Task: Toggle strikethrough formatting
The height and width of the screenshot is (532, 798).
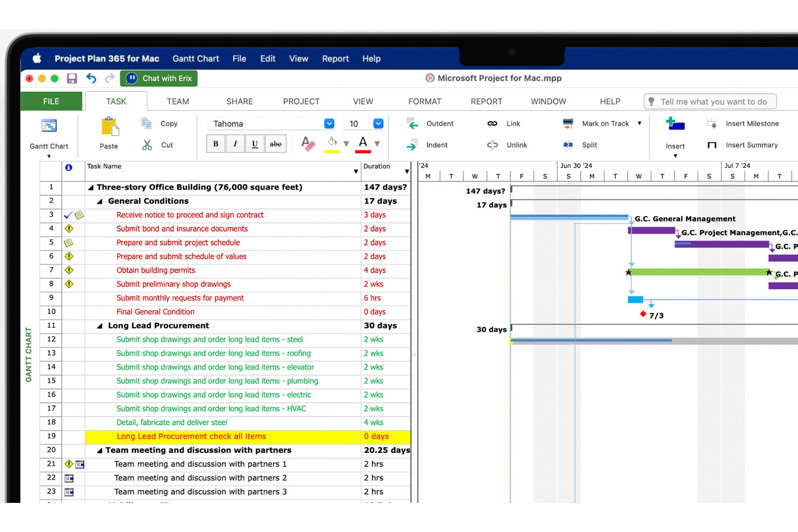Action: pyautogui.click(x=276, y=144)
